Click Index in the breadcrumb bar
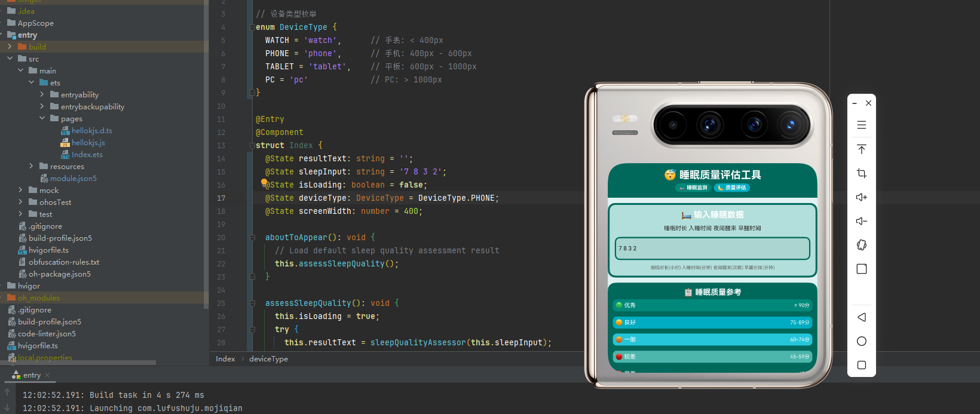Screen dimensions: 980x414 [225, 359]
